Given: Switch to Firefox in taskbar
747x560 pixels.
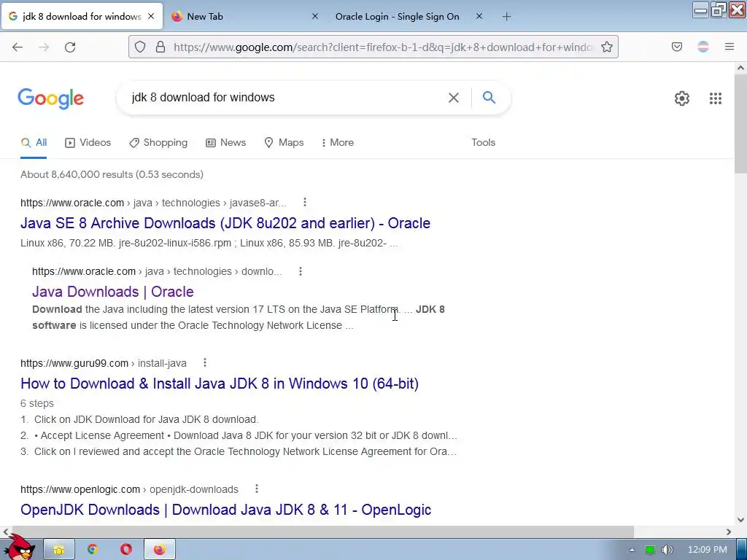Looking at the screenshot, I should coord(160,550).
